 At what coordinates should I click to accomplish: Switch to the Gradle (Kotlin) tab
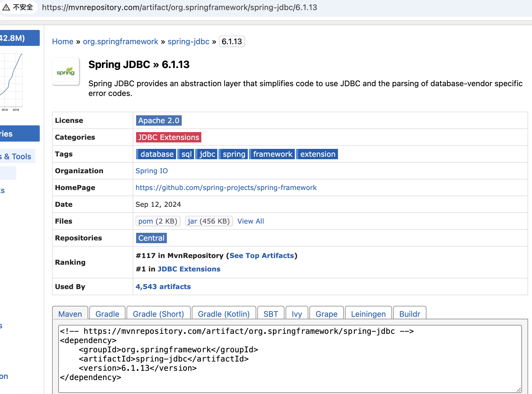223,314
